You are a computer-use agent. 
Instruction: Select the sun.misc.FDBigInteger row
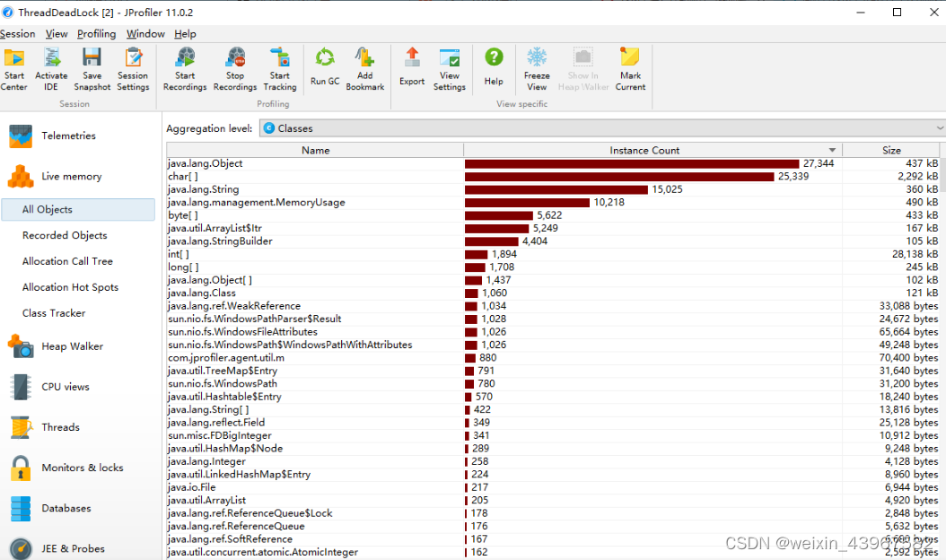coord(553,435)
